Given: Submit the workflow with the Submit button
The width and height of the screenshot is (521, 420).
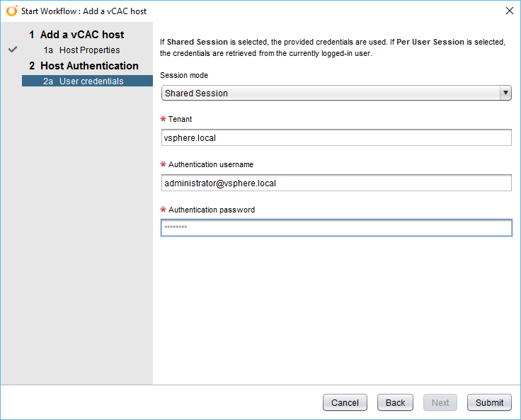Looking at the screenshot, I should coord(489,402).
